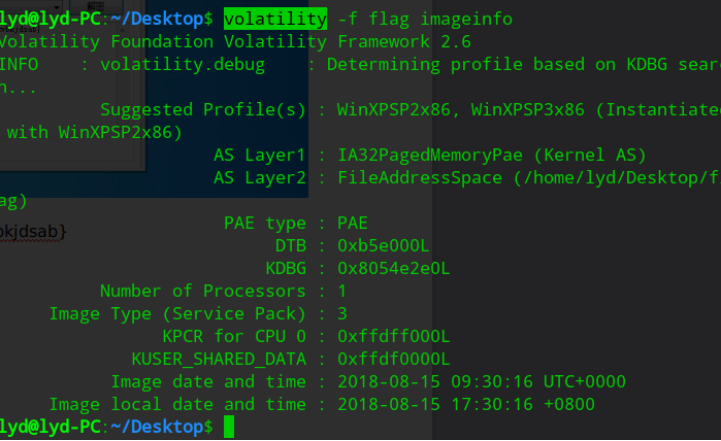The image size is (721, 441).
Task: Place cursor at the bottom terminal prompt block
Action: [x=229, y=427]
